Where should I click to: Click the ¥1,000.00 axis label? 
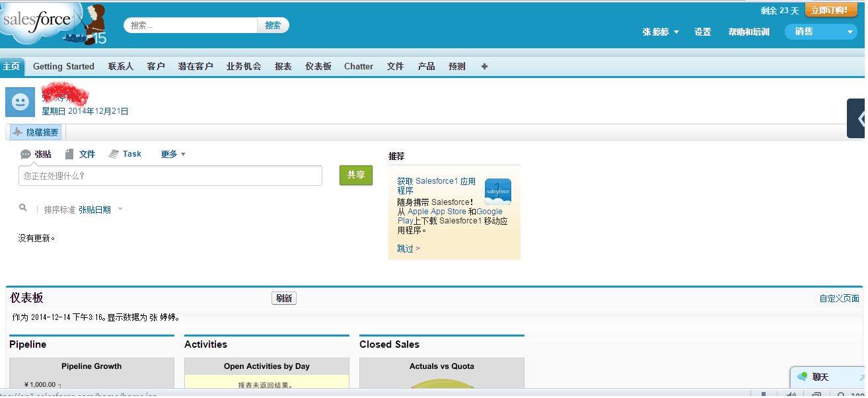tap(40, 385)
